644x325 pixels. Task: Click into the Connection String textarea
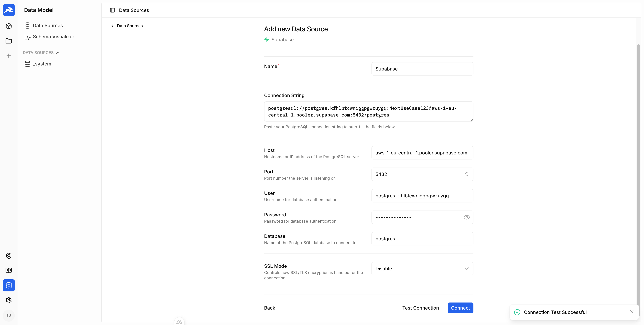coord(368,112)
